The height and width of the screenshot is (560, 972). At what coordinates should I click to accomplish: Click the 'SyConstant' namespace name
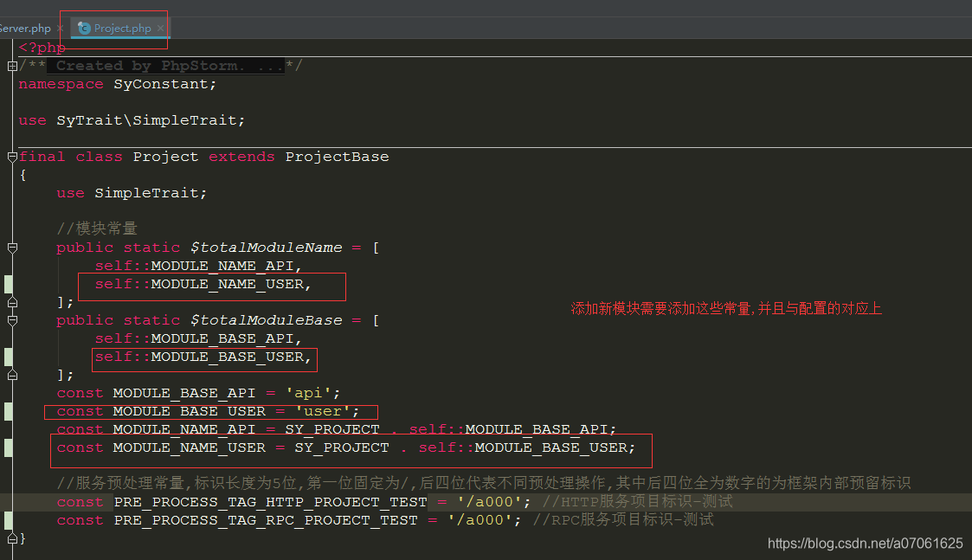160,84
